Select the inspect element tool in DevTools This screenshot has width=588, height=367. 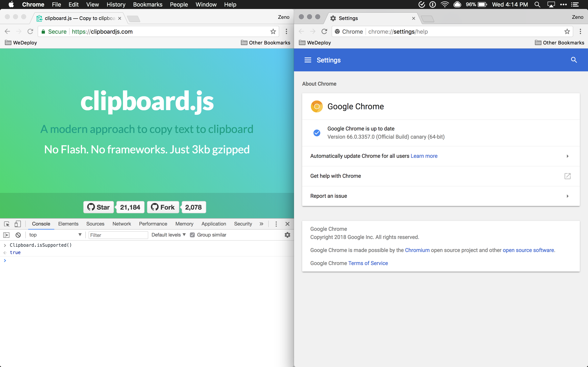tap(6, 224)
